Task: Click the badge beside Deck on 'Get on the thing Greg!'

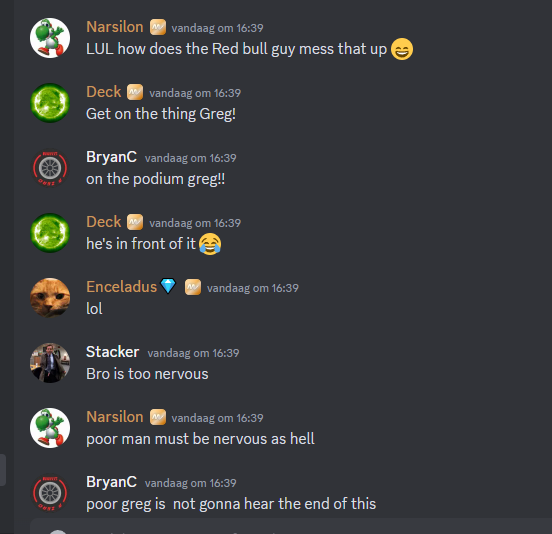Action: (135, 92)
